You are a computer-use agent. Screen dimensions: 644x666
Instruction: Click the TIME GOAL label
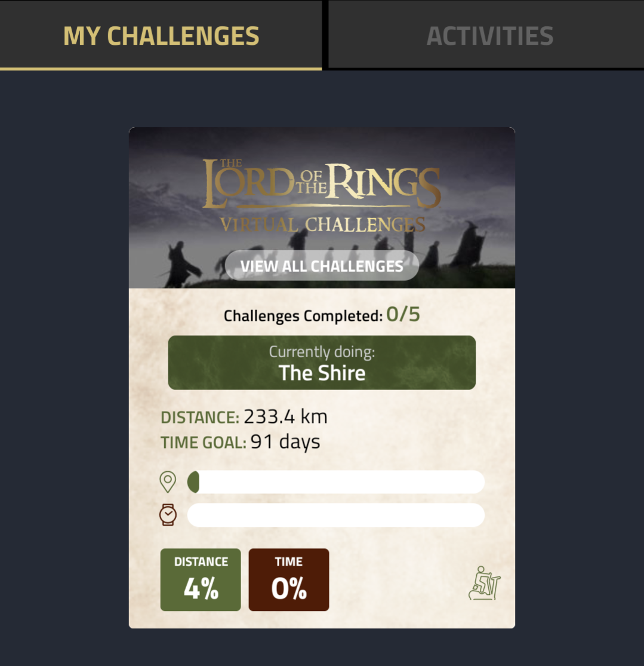[204, 443]
